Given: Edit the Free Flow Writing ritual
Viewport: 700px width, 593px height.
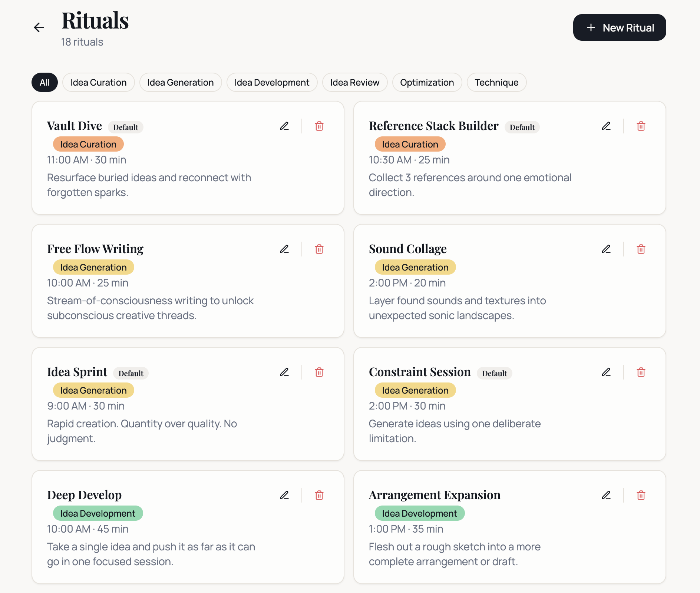Looking at the screenshot, I should click(x=284, y=249).
